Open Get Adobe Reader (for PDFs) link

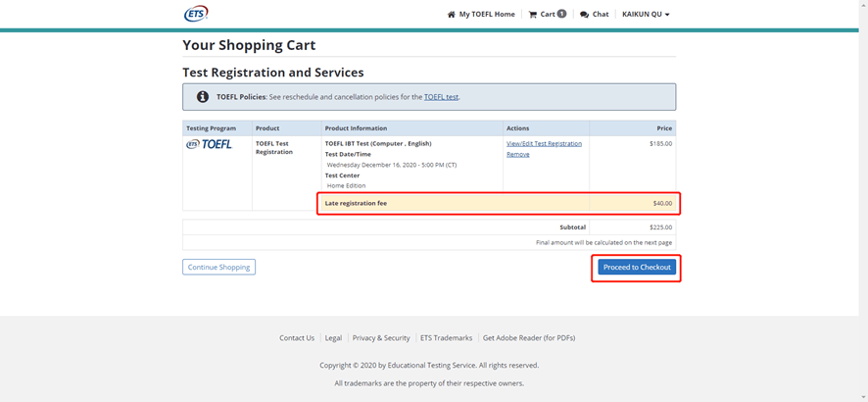[529, 337]
